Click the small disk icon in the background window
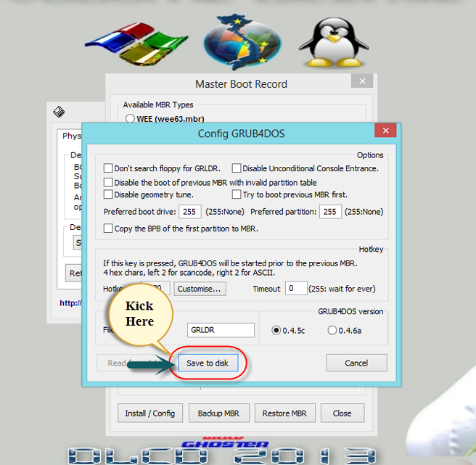476x465 pixels. pos(59,112)
